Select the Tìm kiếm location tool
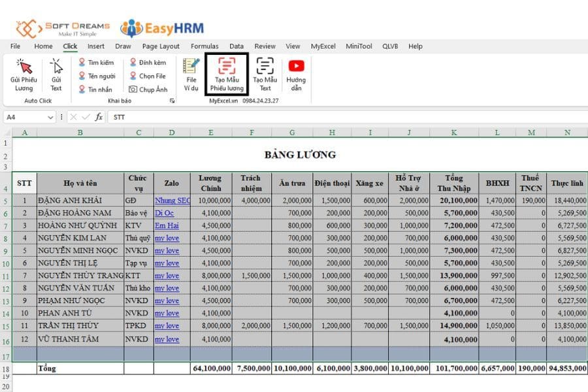The width and height of the screenshot is (588, 392). tap(82, 63)
